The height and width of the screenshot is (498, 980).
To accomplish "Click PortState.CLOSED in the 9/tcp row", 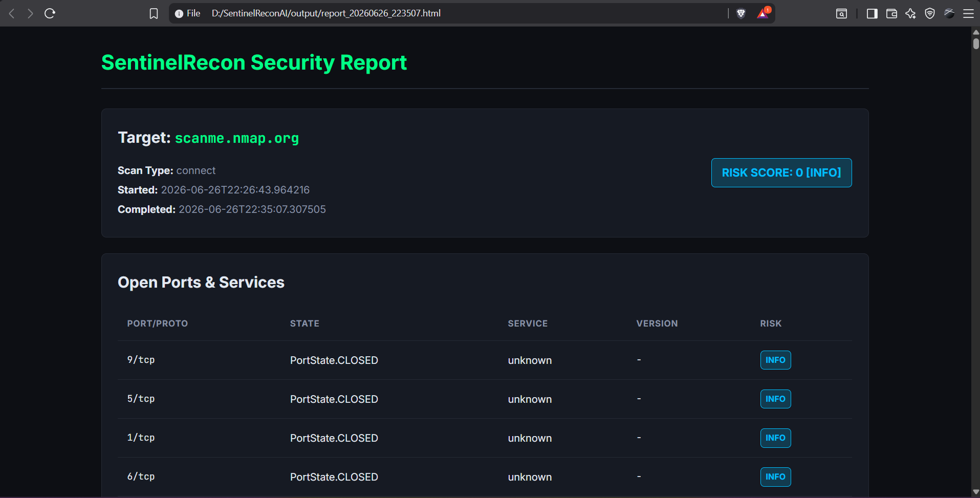I will tap(334, 360).
